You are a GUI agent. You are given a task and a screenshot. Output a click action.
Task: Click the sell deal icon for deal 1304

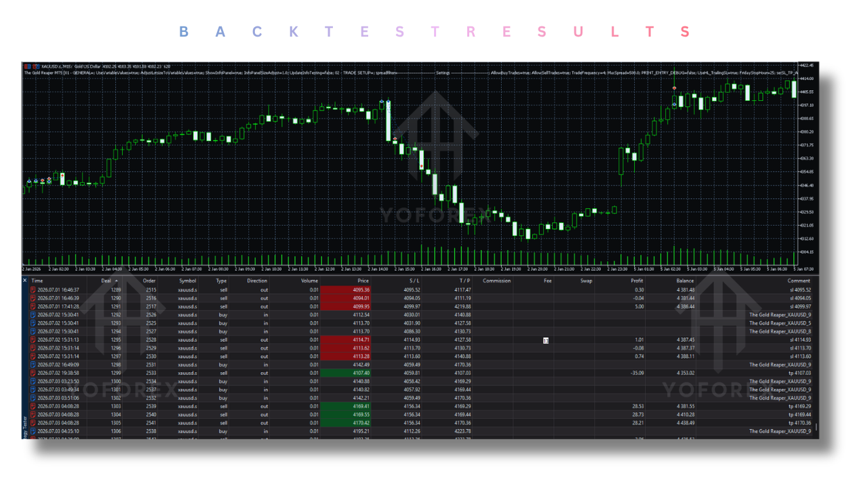(33, 414)
